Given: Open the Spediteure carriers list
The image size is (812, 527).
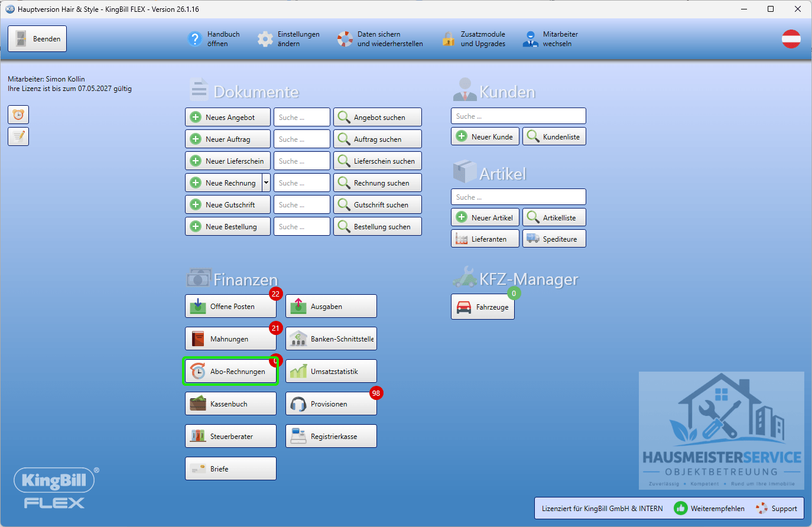Looking at the screenshot, I should pyautogui.click(x=554, y=239).
